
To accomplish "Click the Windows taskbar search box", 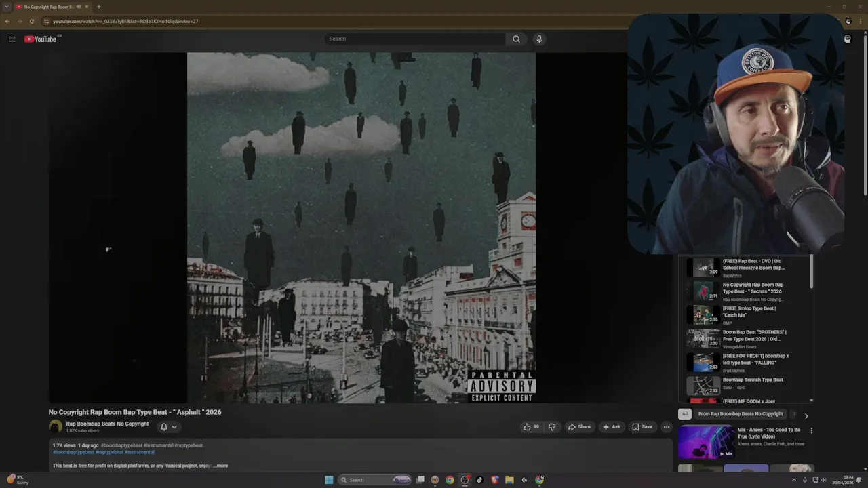I will 375,480.
